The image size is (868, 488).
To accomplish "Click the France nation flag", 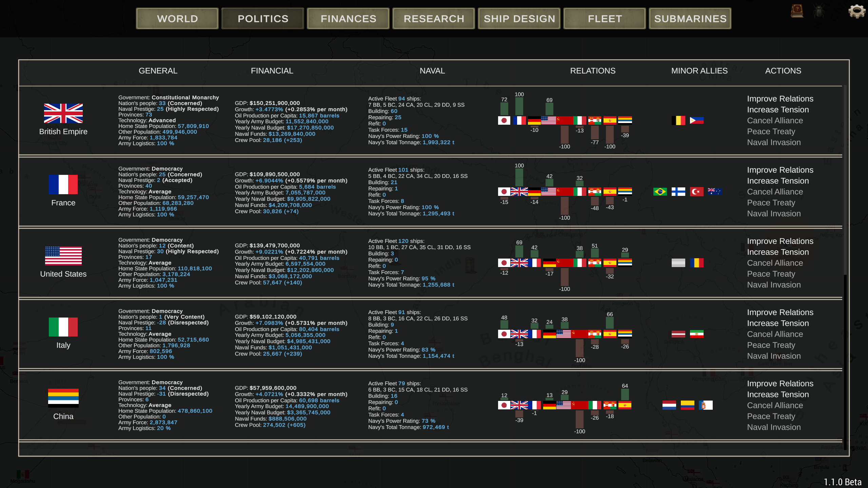I will click(63, 184).
